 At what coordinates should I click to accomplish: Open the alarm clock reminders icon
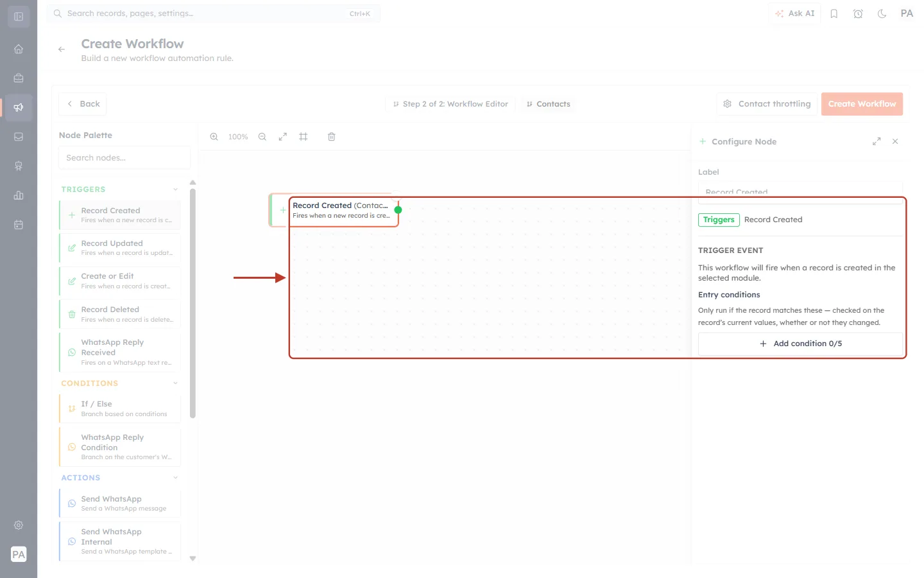(858, 13)
